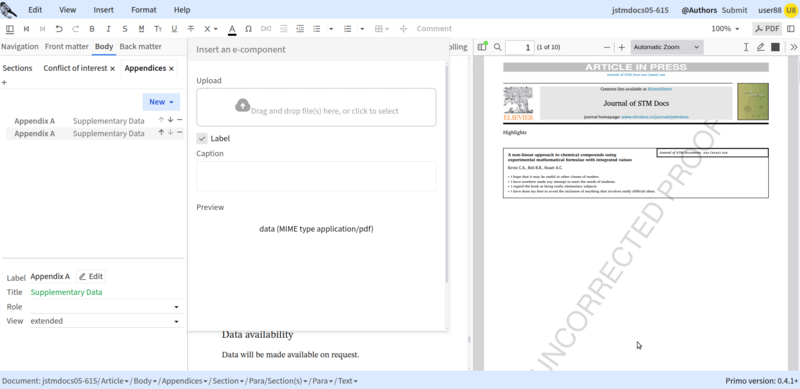Remove the first Appendix A row

[180, 120]
